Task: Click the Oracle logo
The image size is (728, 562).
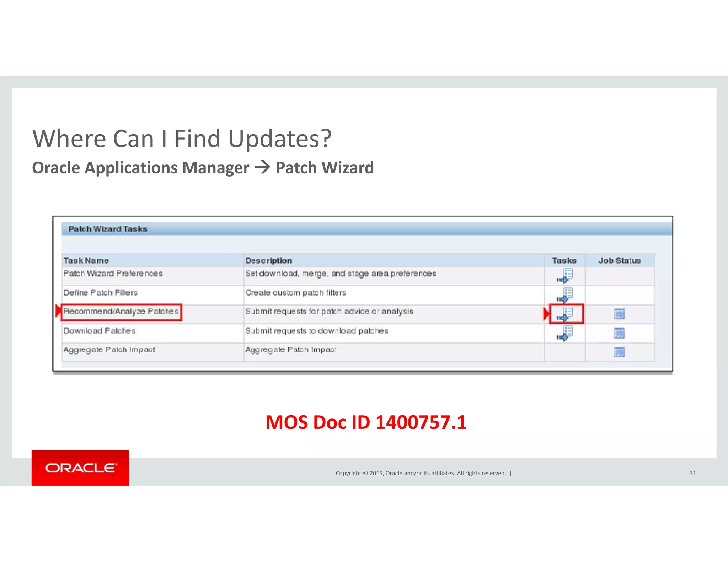Action: [80, 468]
